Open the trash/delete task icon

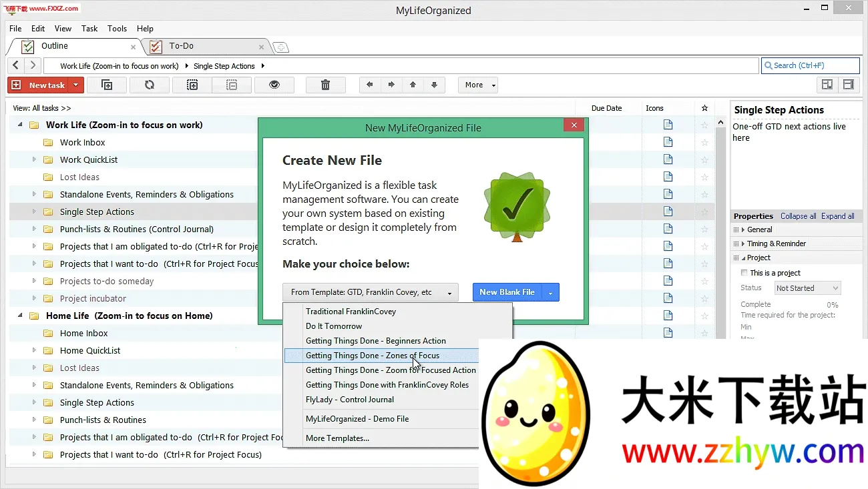tap(325, 85)
